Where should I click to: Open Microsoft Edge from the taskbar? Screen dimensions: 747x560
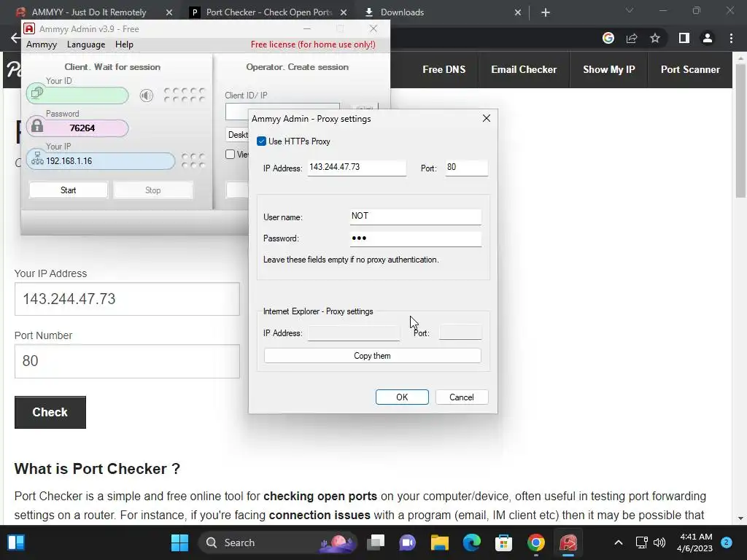472,542
